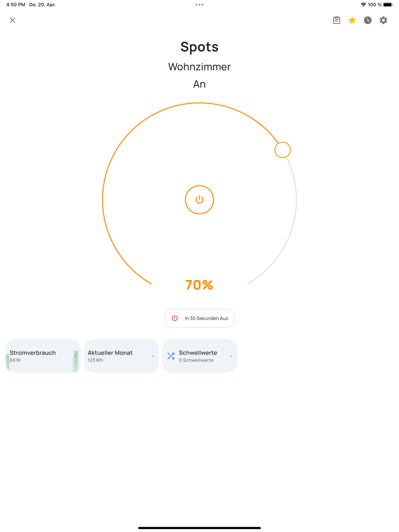Image resolution: width=399 pixels, height=532 pixels.
Task: Expand Aktueller Monat chevron arrow
Action: coord(153,356)
